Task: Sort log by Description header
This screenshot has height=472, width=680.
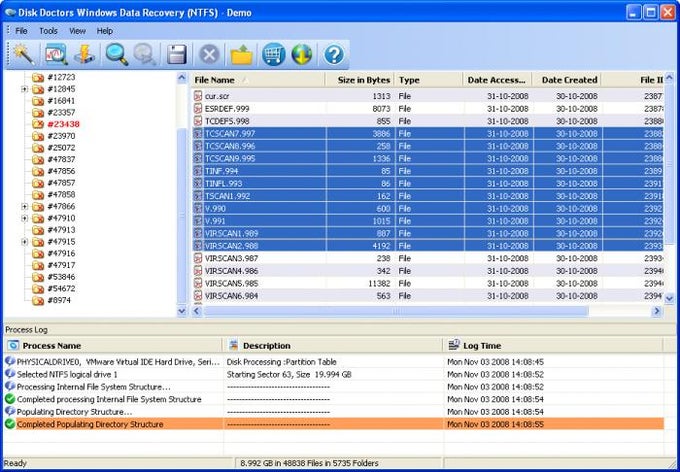Action: click(x=333, y=346)
